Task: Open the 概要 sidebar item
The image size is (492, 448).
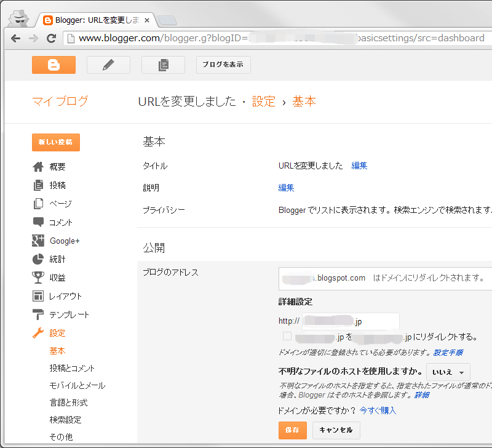Action: [57, 167]
